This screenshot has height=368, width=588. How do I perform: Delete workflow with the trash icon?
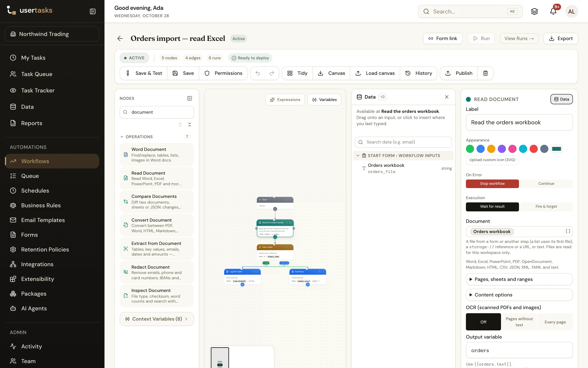(x=485, y=73)
